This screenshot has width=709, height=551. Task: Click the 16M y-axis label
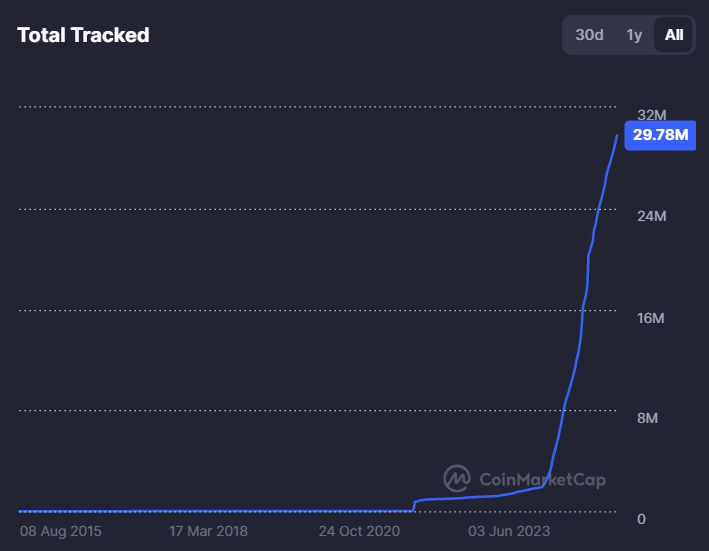pos(652,318)
